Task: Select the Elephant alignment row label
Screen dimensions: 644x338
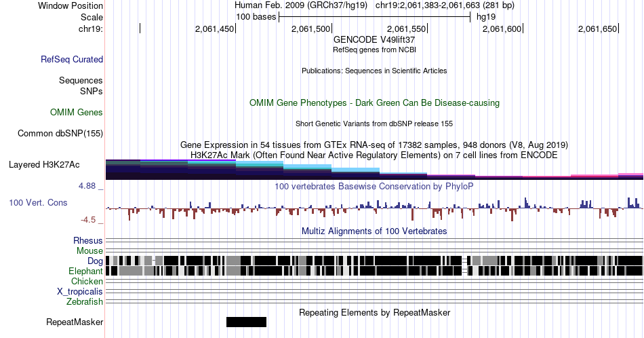Action: point(86,271)
